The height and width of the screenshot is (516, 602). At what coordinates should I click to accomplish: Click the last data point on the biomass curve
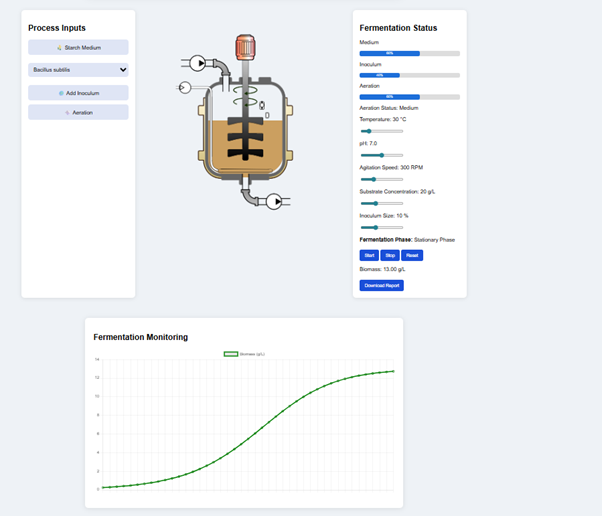[392, 371]
